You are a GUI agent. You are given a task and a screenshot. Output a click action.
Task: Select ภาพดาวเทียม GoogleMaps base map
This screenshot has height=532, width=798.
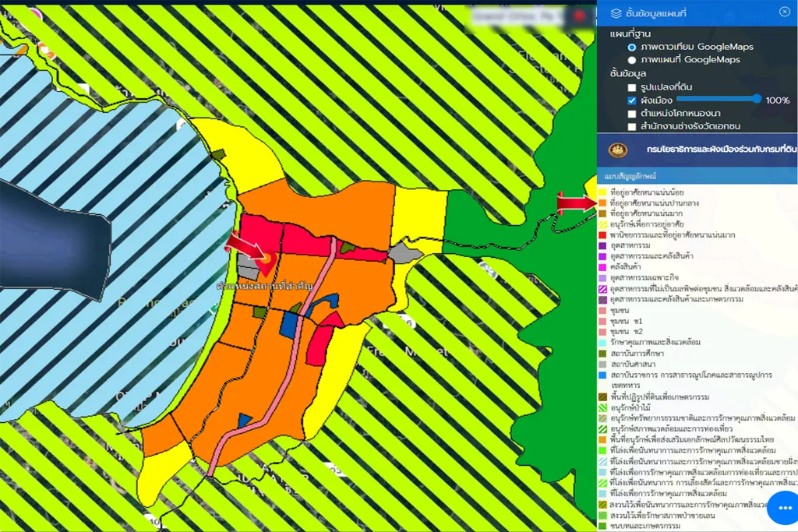pyautogui.click(x=632, y=48)
